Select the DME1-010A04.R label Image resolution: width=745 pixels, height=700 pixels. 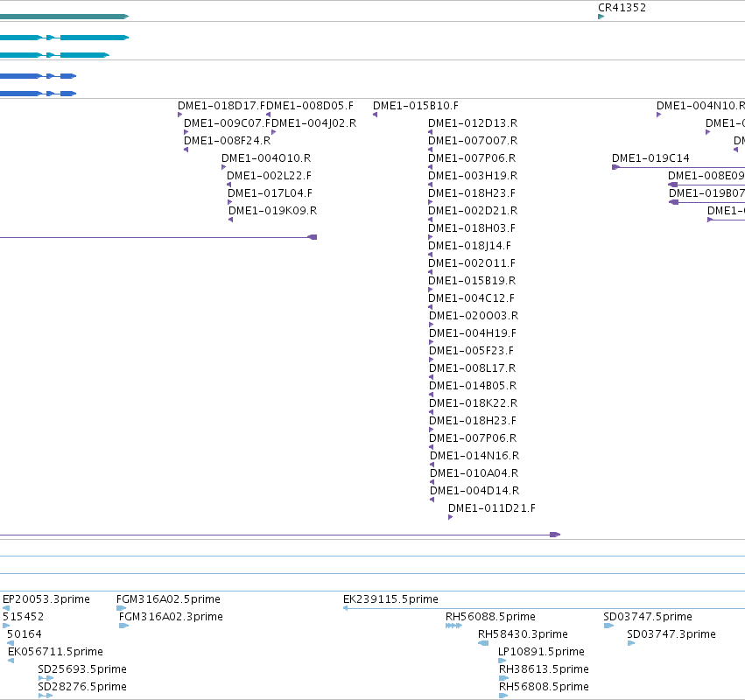coord(474,473)
